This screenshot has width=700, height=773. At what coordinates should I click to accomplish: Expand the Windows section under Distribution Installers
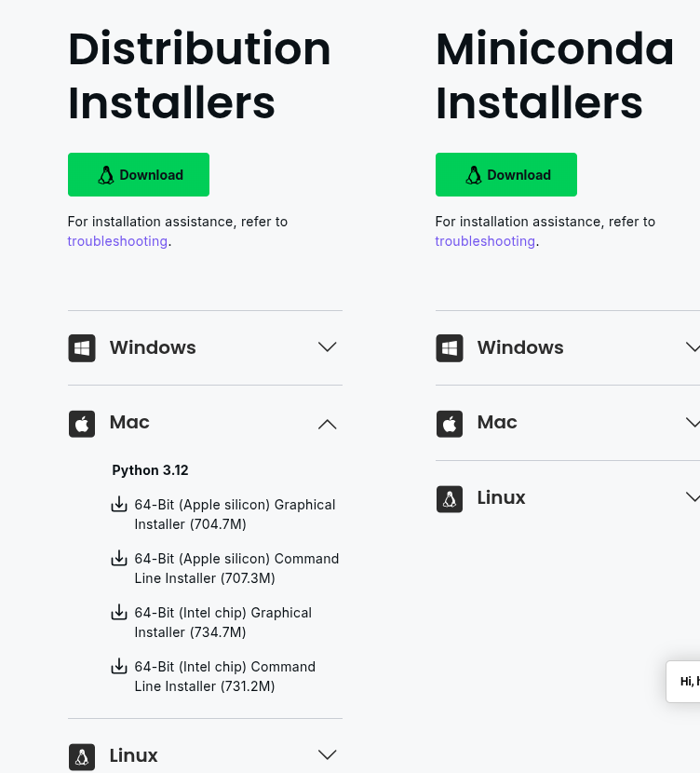[327, 347]
